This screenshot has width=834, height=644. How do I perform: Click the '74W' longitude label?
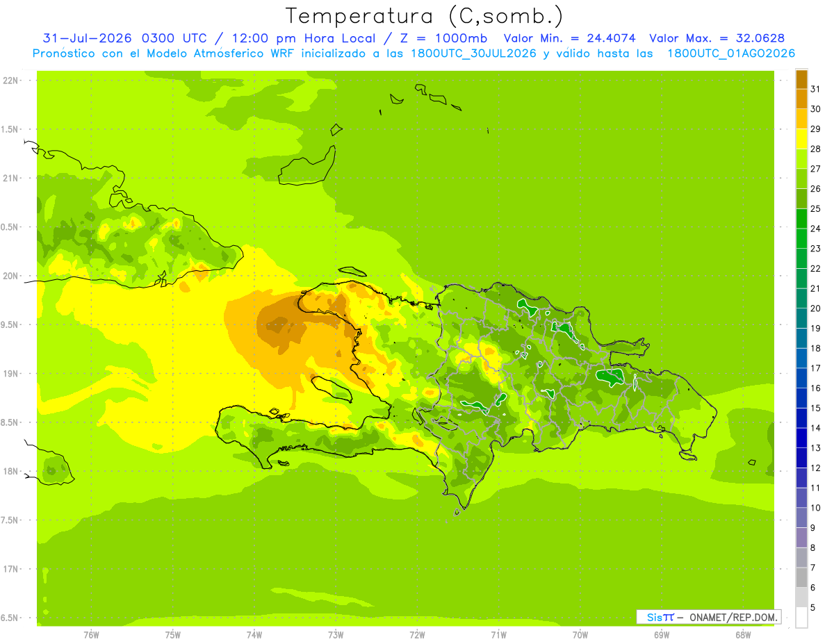click(254, 635)
